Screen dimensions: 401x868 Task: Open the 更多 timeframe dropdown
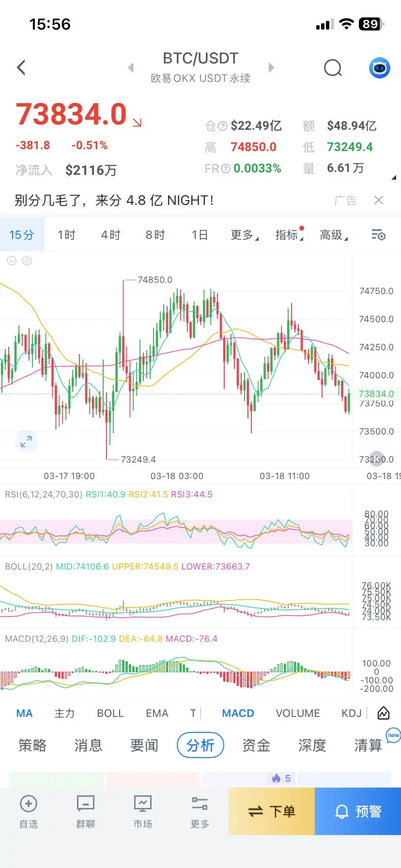tap(245, 235)
